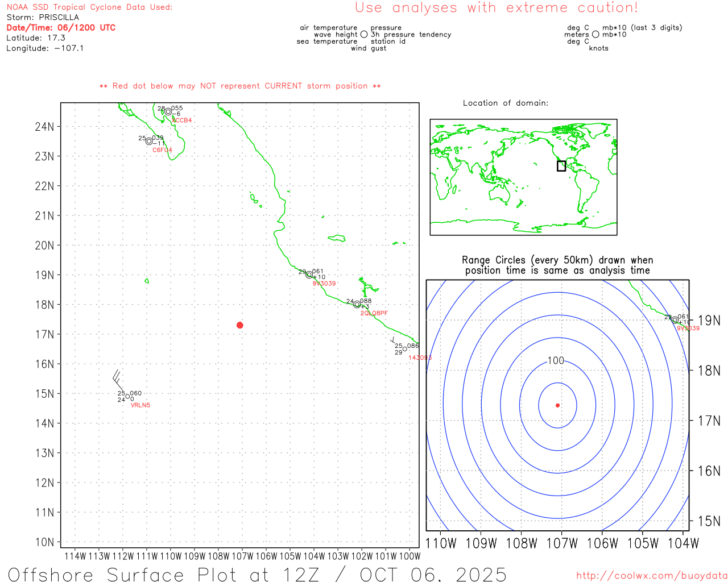Click the legend circle beside wave height

(364, 35)
